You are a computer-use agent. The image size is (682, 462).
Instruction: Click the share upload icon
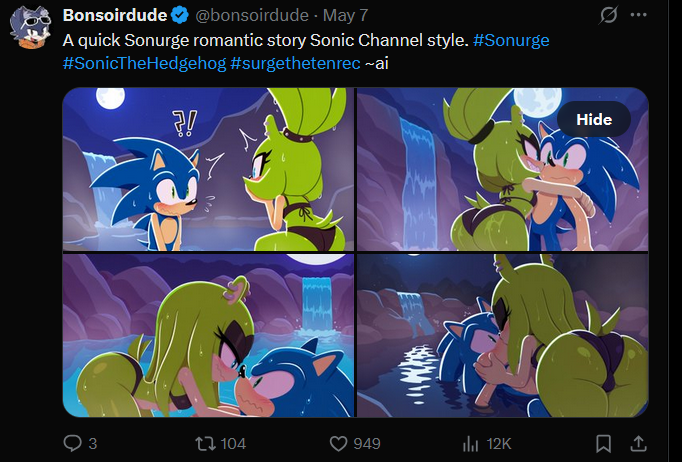pyautogui.click(x=638, y=444)
